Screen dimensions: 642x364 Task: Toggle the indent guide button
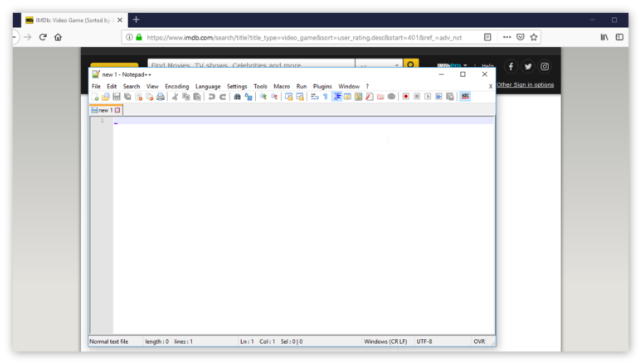click(x=337, y=97)
